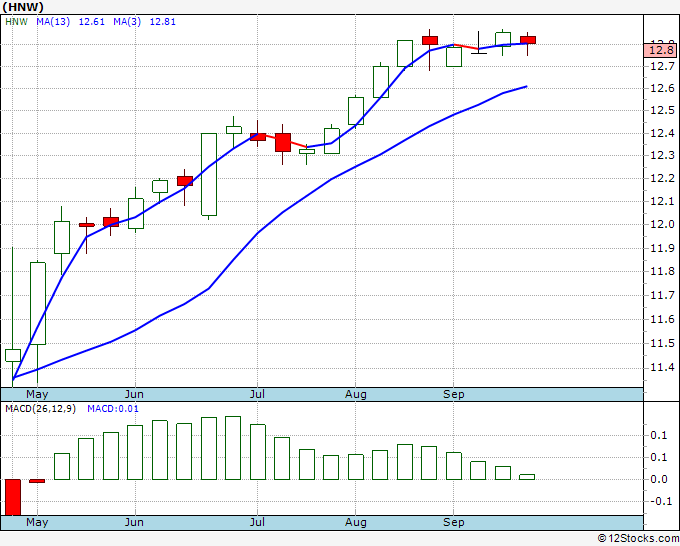Click the large red candlestick in July
The height and width of the screenshot is (546, 680).
click(283, 141)
